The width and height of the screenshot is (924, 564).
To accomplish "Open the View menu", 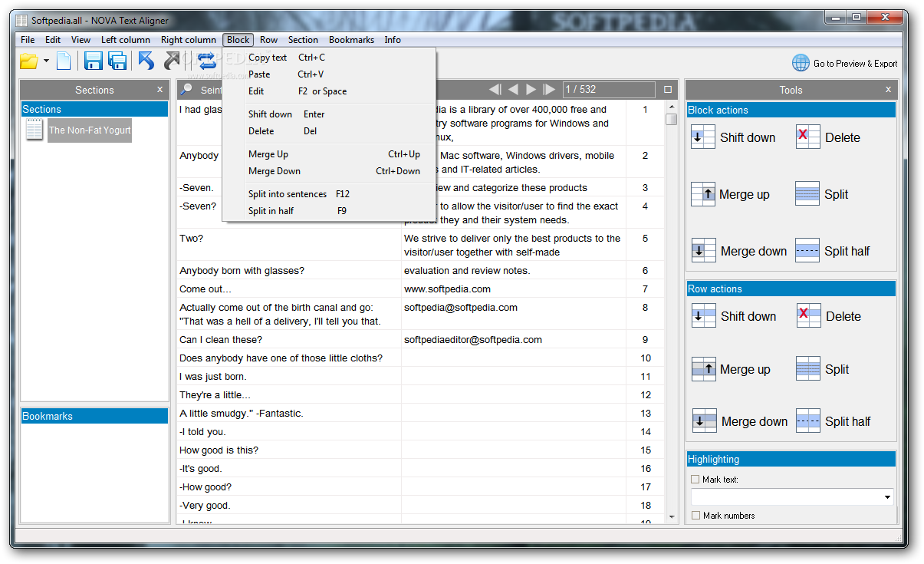I will point(81,40).
